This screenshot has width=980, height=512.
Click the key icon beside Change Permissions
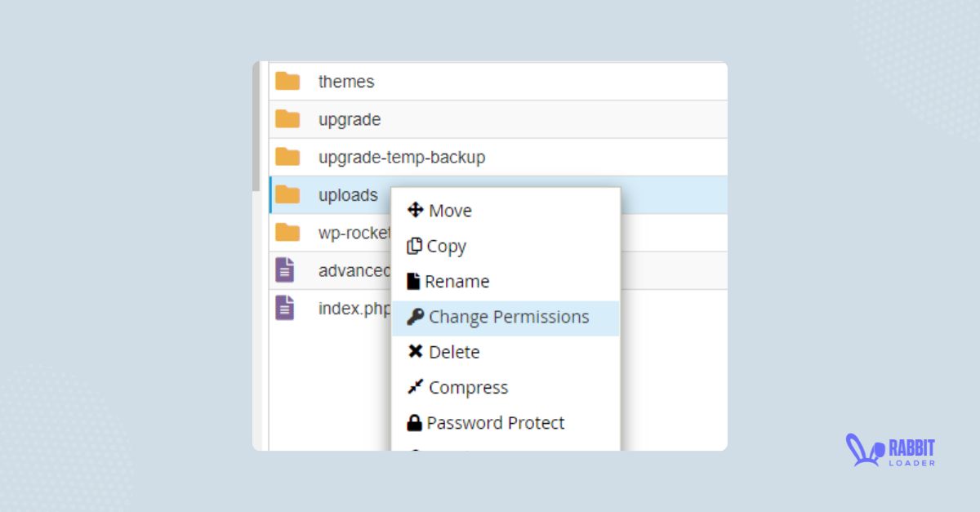point(415,317)
